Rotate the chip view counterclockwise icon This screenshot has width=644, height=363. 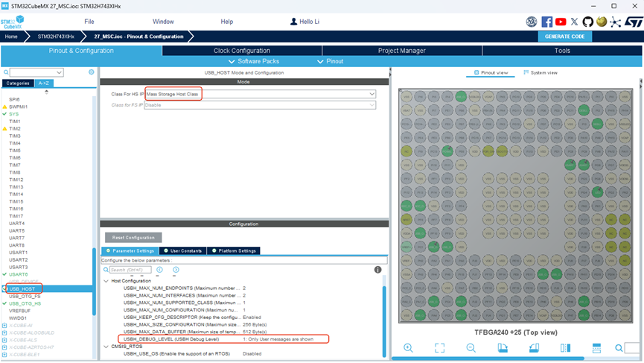(534, 348)
